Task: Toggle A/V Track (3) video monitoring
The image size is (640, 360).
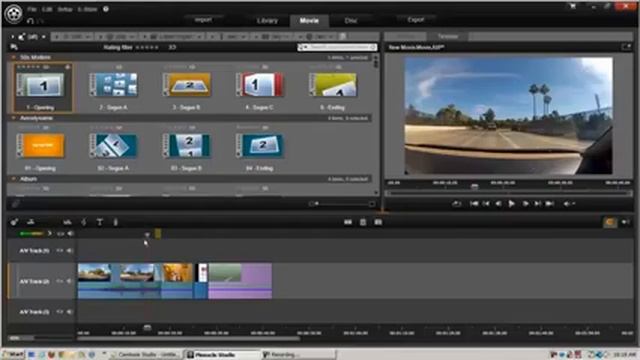Action: click(x=60, y=312)
